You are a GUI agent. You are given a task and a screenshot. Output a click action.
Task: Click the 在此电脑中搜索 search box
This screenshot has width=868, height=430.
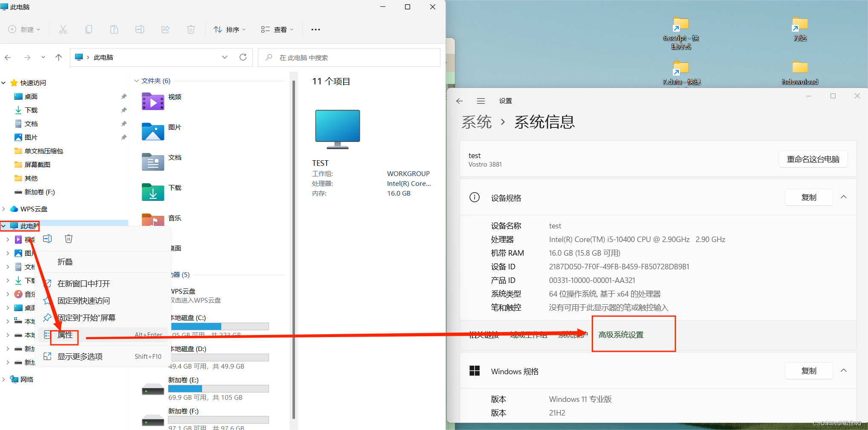[x=349, y=58]
